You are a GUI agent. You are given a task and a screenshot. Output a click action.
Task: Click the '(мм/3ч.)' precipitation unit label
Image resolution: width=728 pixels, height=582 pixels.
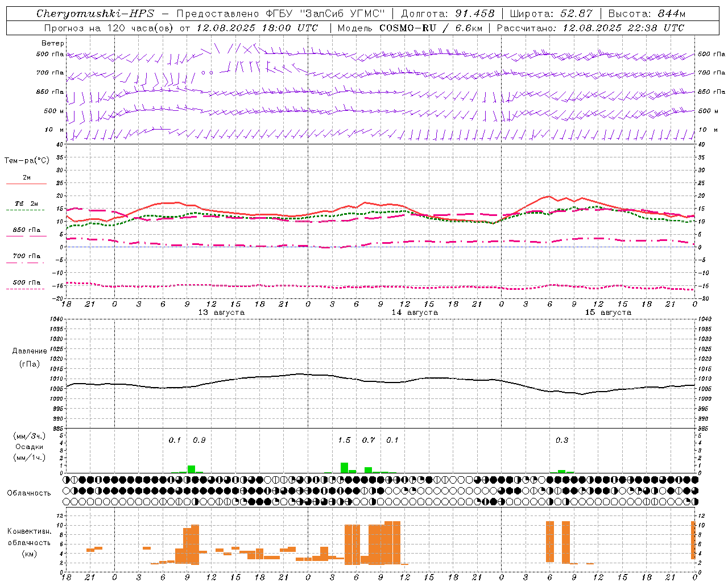pyautogui.click(x=30, y=436)
